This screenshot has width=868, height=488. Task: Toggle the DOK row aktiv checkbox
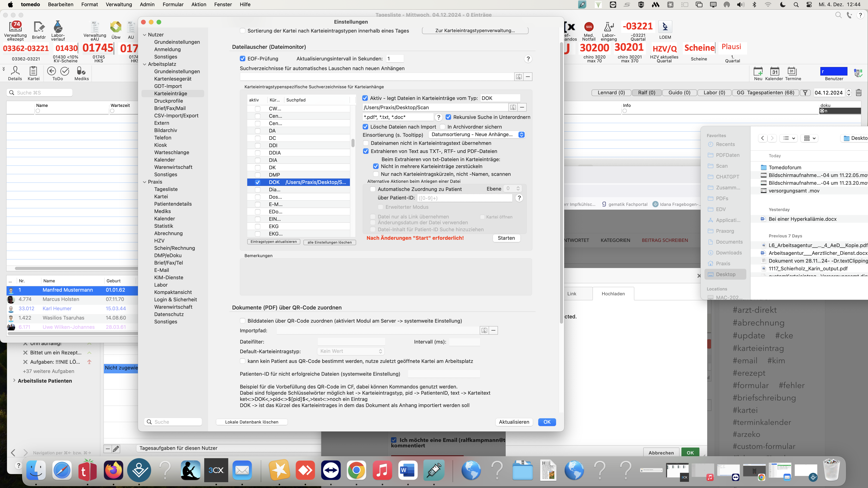coord(257,182)
